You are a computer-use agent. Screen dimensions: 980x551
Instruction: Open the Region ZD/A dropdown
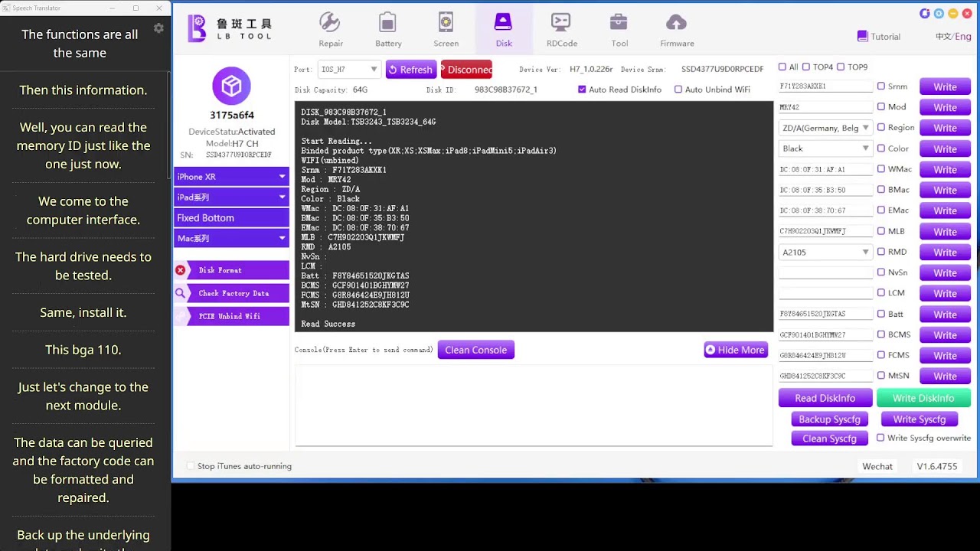point(825,128)
